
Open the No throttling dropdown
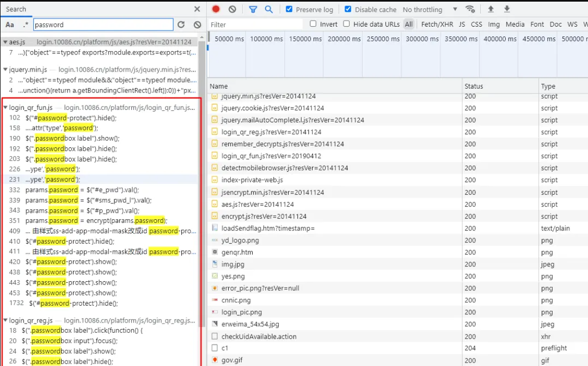(430, 9)
